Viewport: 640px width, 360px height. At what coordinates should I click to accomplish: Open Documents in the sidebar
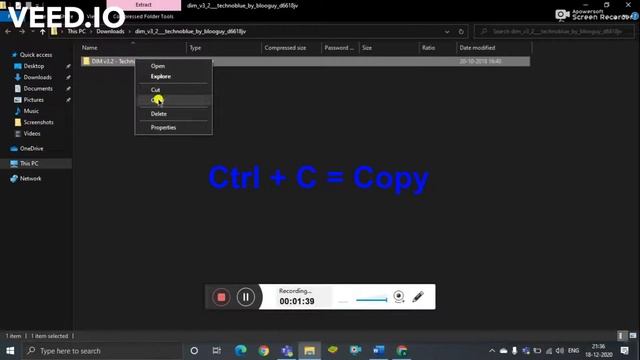(x=38, y=89)
